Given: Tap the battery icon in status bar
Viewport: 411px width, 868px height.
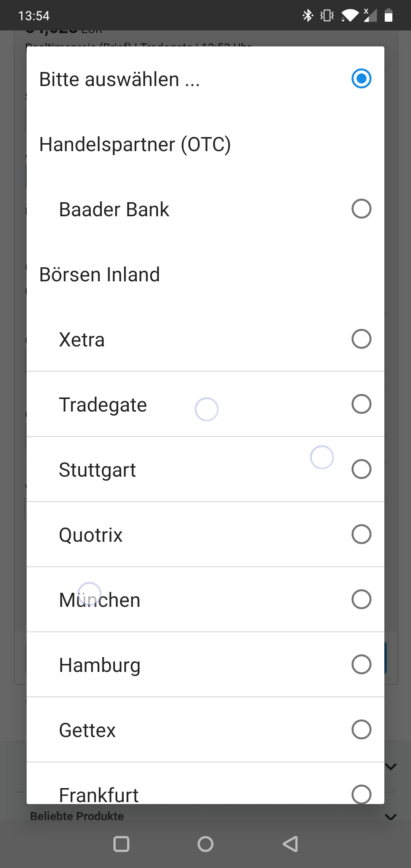Looking at the screenshot, I should (x=388, y=16).
